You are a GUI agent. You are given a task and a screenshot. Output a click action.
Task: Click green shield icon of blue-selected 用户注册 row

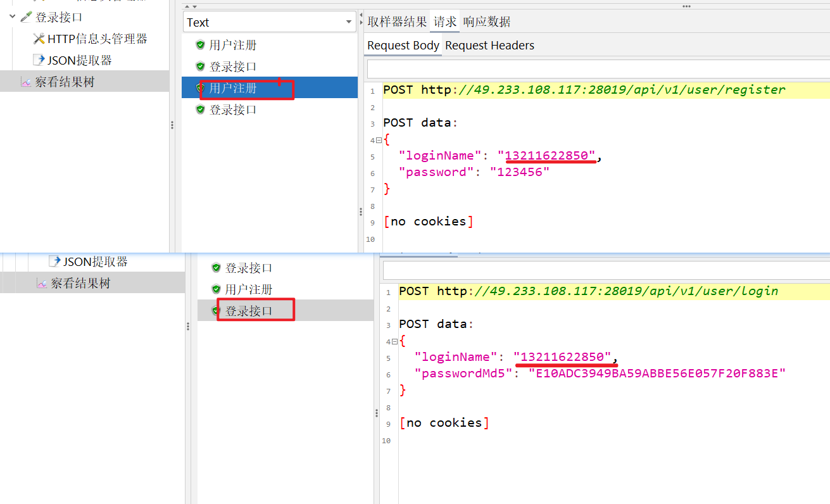(x=200, y=88)
